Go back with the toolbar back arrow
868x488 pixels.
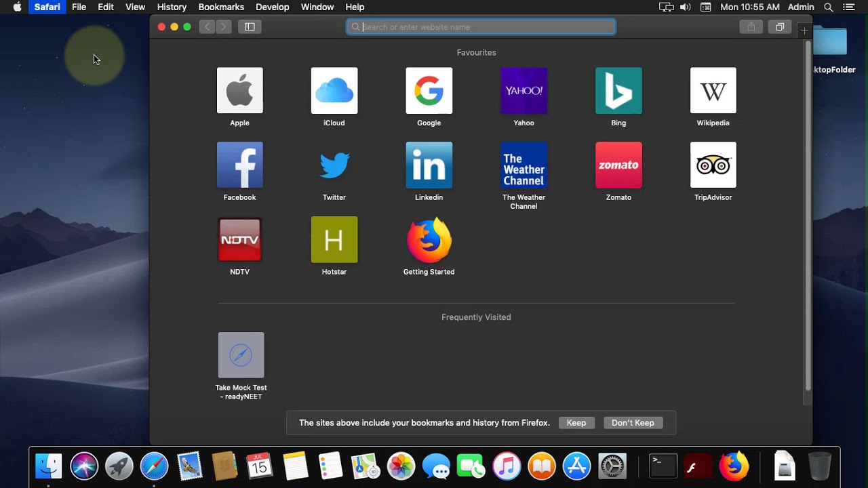tap(208, 26)
